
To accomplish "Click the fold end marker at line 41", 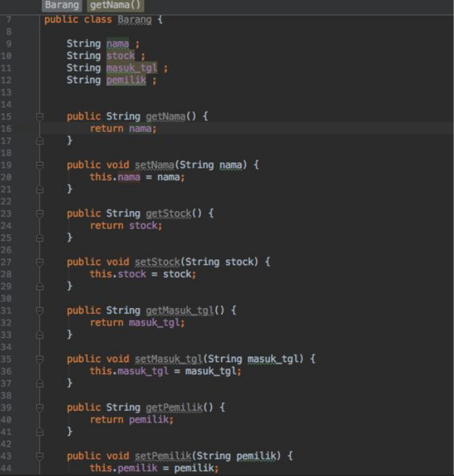I will coord(40,432).
